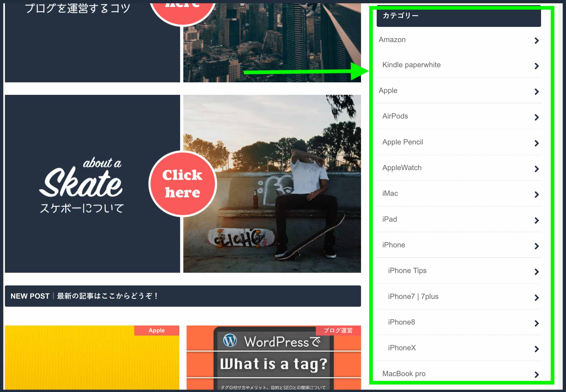Click the Apple tag on yellow post
Screen dimensions: 566x392
[x=157, y=330]
